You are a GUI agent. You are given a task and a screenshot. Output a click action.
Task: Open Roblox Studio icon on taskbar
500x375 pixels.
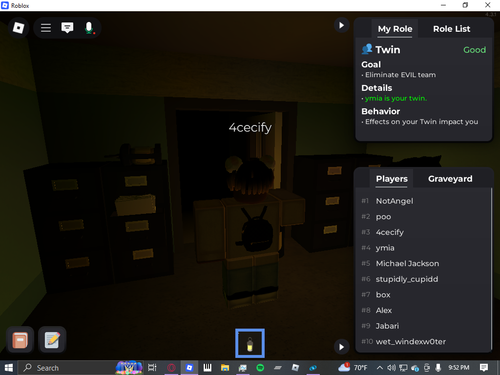coord(295,368)
